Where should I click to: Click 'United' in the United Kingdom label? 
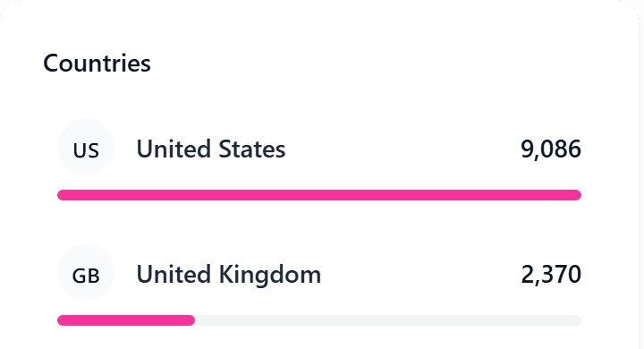coord(174,274)
